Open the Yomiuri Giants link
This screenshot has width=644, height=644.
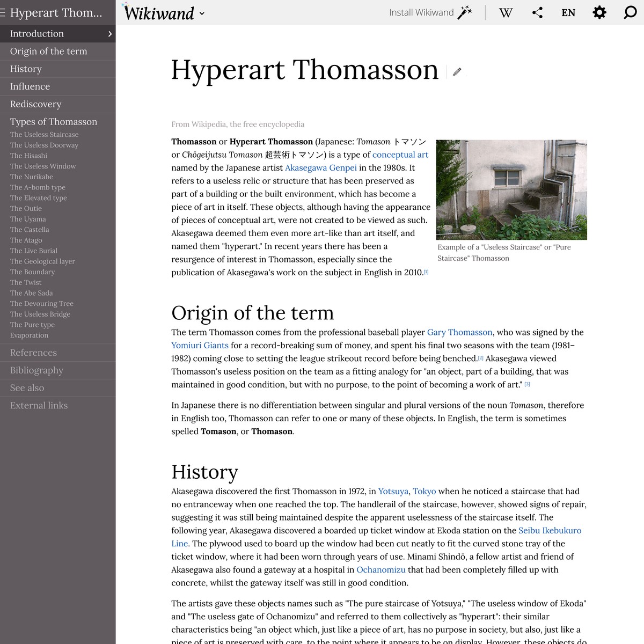tap(200, 345)
